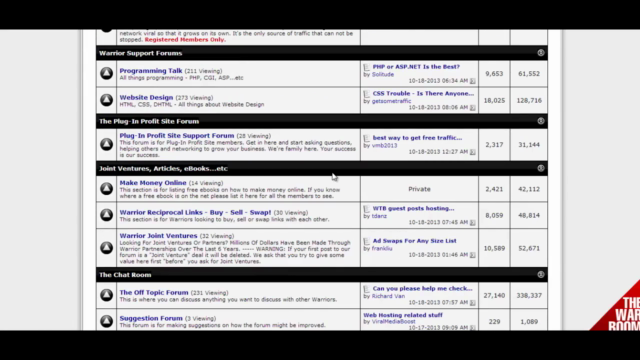This screenshot has width=640, height=360.
Task: Collapse Joint Ventures, Articles, eBooks category
Action: pos(541,168)
